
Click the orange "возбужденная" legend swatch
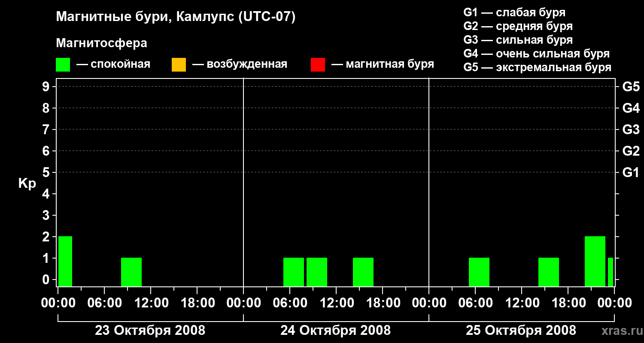tap(179, 64)
